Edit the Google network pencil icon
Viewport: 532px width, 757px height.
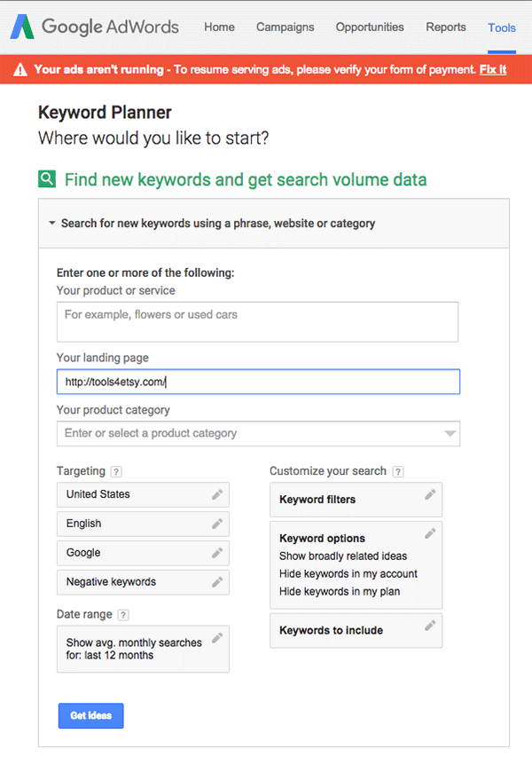[x=217, y=553]
